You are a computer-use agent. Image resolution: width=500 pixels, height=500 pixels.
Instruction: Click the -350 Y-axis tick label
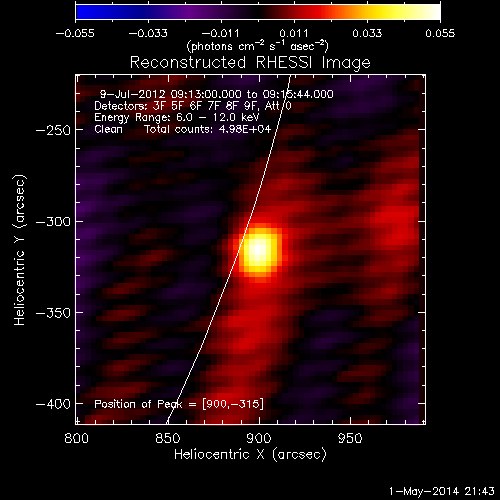click(53, 313)
